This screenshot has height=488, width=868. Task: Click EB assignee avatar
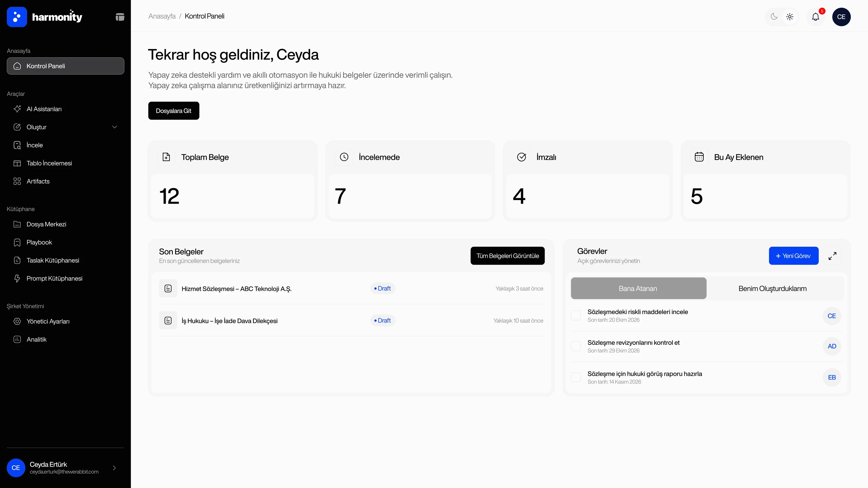tap(832, 378)
